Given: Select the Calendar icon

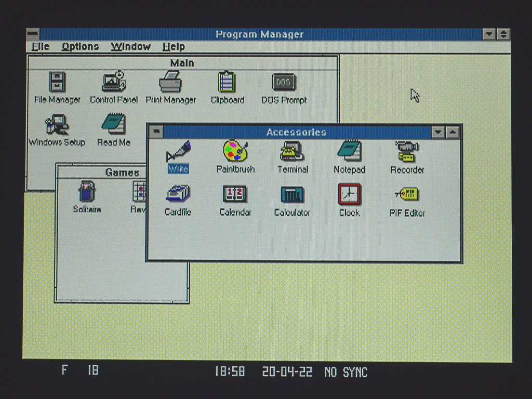Looking at the screenshot, I should (x=235, y=194).
